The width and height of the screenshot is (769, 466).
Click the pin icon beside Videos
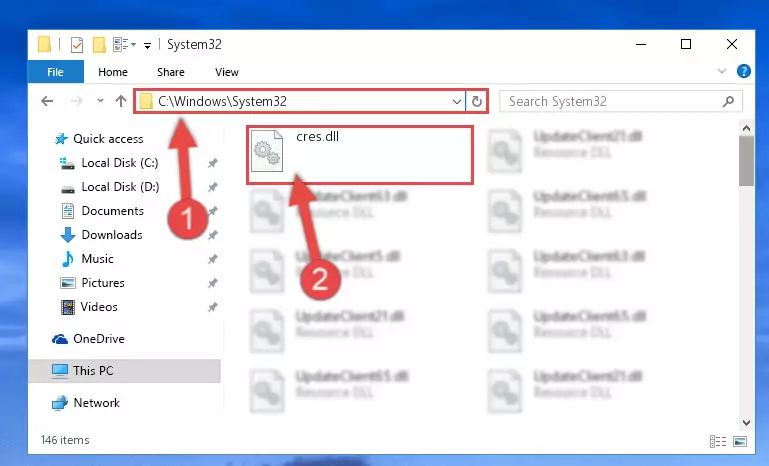pos(212,307)
